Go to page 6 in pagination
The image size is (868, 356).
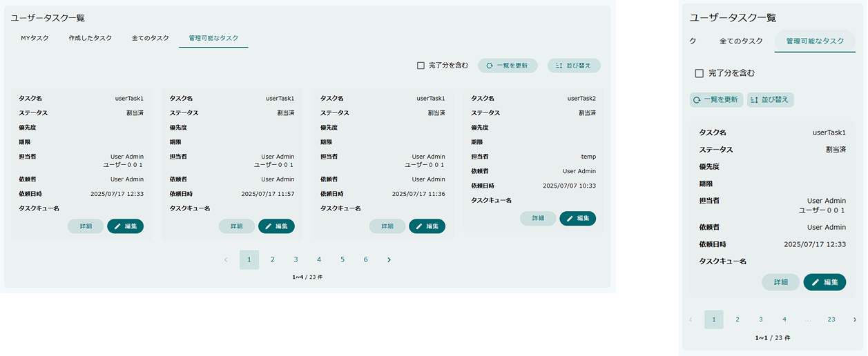click(x=366, y=259)
